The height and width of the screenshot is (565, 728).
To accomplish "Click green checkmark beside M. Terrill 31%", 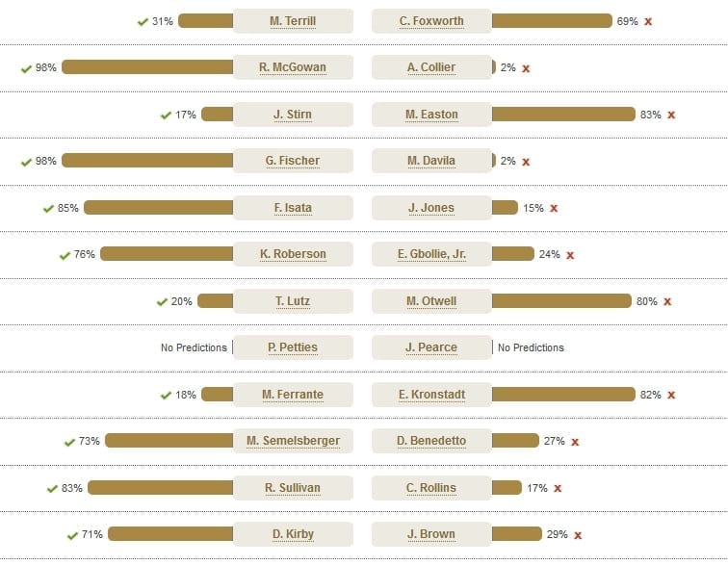I will (143, 22).
